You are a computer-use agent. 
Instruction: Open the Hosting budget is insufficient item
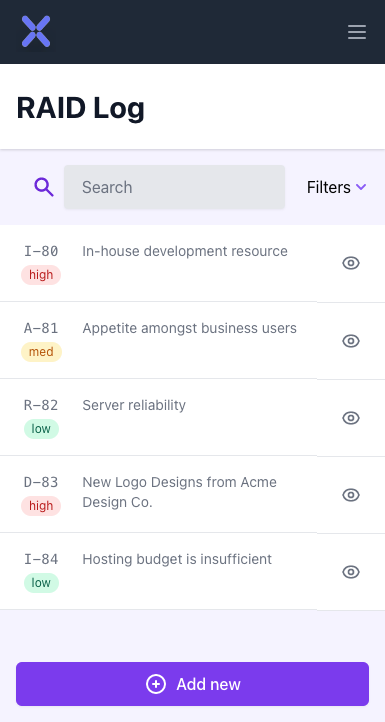tap(177, 559)
